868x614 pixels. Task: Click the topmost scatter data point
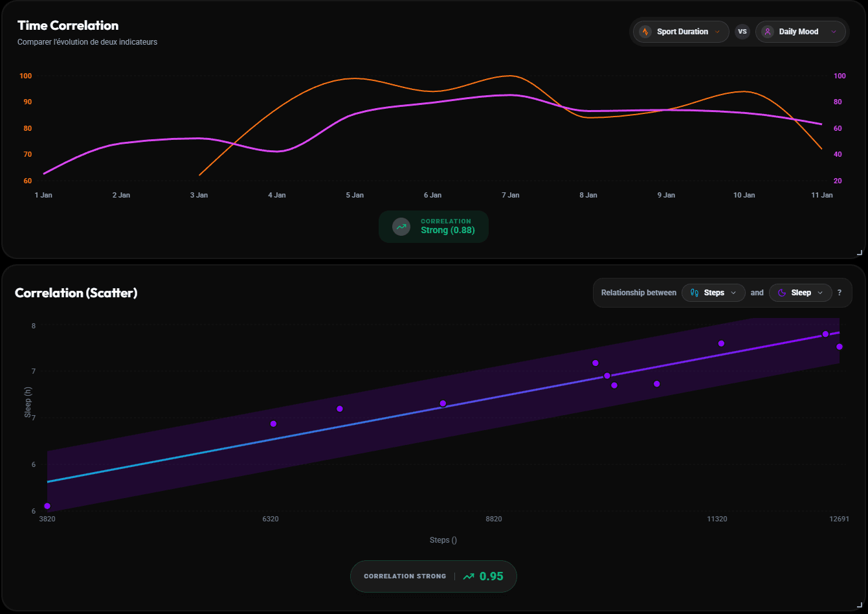click(825, 334)
